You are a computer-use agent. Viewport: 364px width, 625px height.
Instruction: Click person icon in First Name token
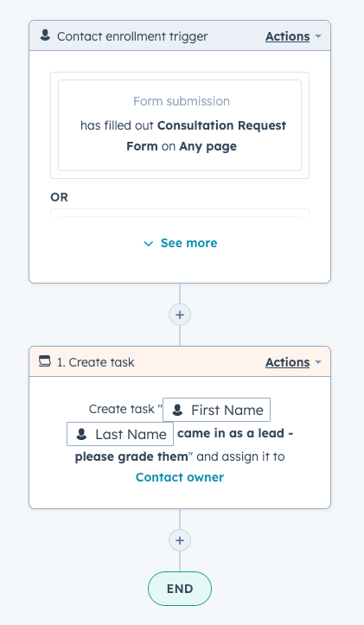click(x=177, y=410)
